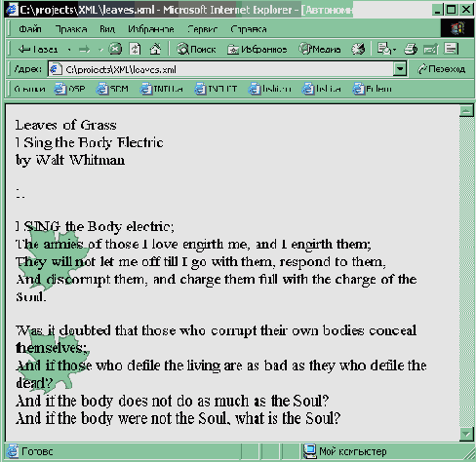The image size is (476, 462).
Task: Click the Переход go button
Action: [442, 69]
